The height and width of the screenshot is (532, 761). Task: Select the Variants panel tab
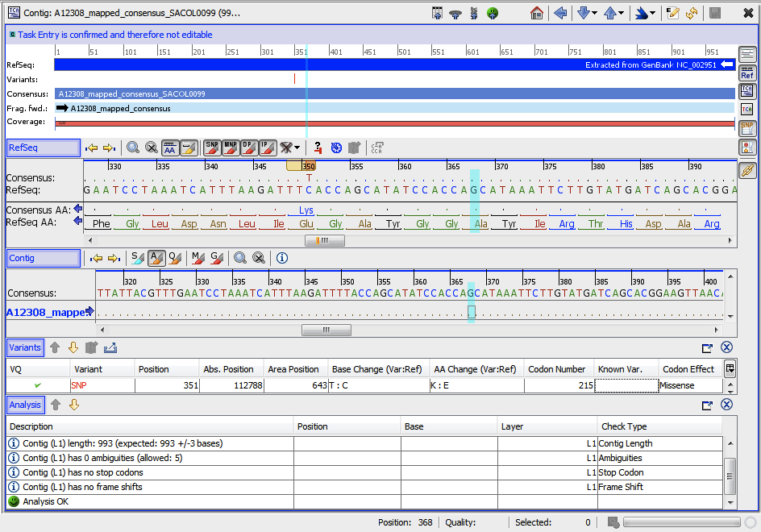point(25,347)
